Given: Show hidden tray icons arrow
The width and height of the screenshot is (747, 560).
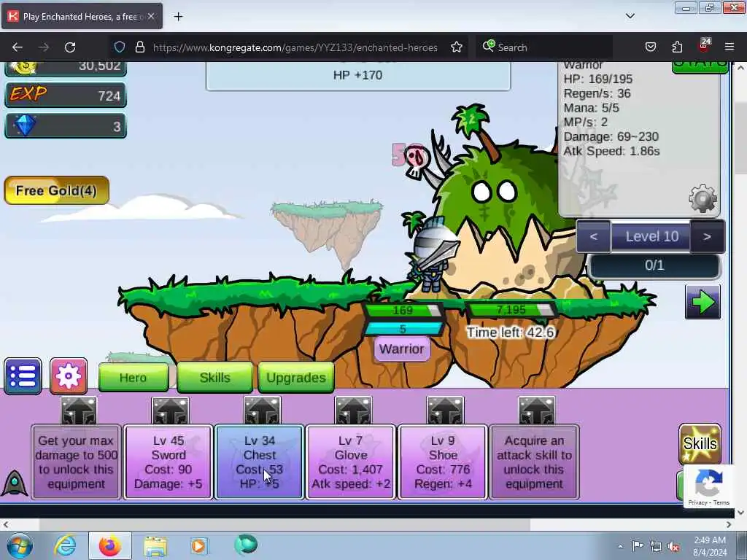Looking at the screenshot, I should (620, 546).
